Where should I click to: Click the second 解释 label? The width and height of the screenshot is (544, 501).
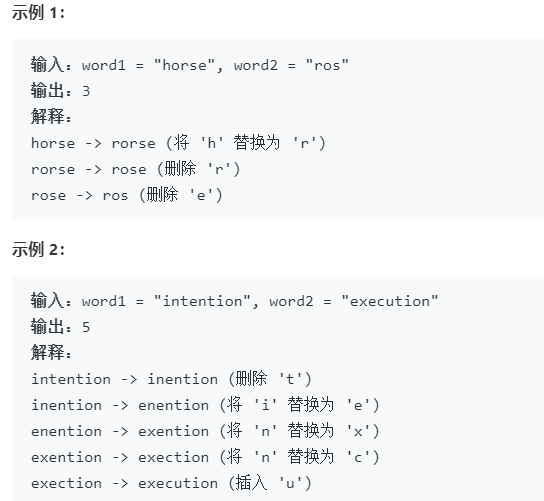click(x=51, y=353)
